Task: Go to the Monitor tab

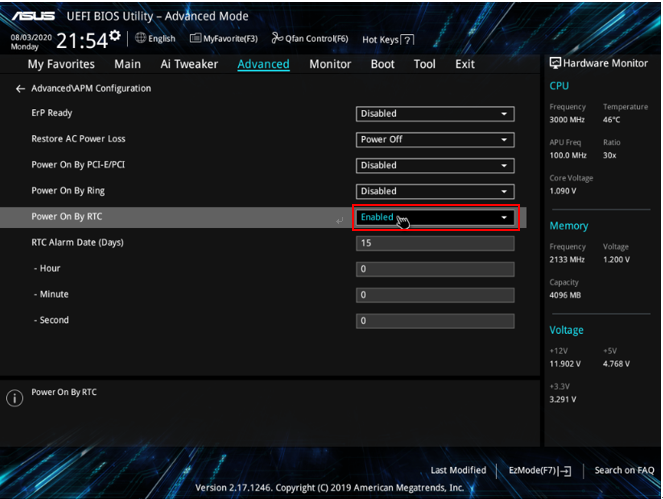Action: pyautogui.click(x=330, y=64)
